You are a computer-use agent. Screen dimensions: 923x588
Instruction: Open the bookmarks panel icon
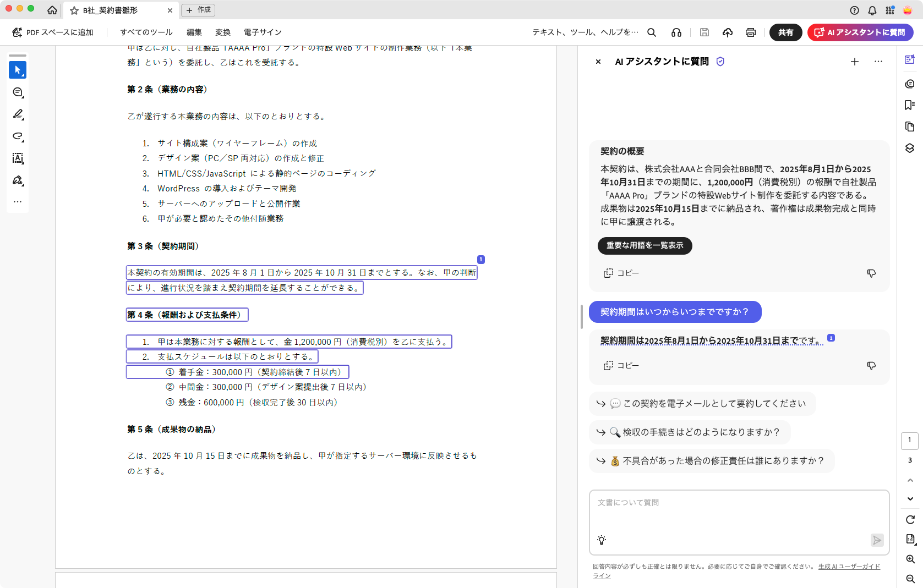(x=909, y=105)
